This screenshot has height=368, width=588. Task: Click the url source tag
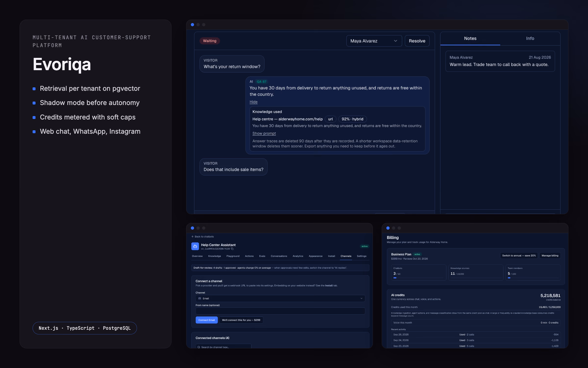(330, 119)
